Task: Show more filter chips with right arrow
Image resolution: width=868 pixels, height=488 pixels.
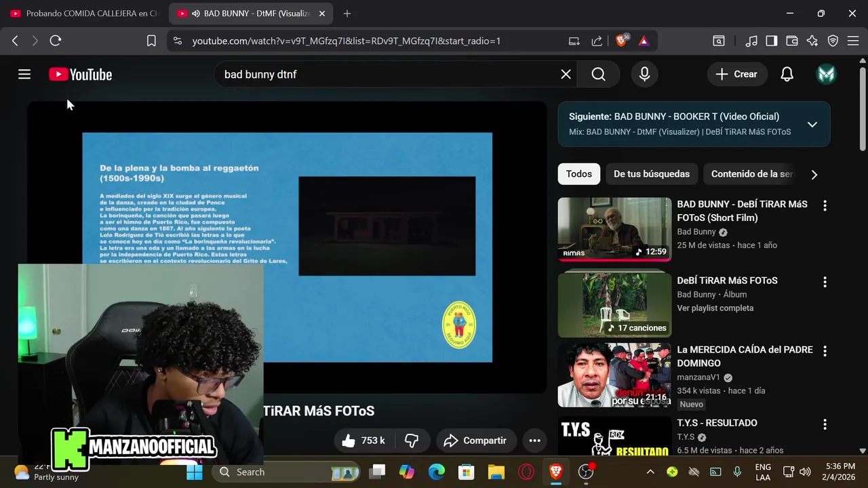Action: tap(814, 174)
